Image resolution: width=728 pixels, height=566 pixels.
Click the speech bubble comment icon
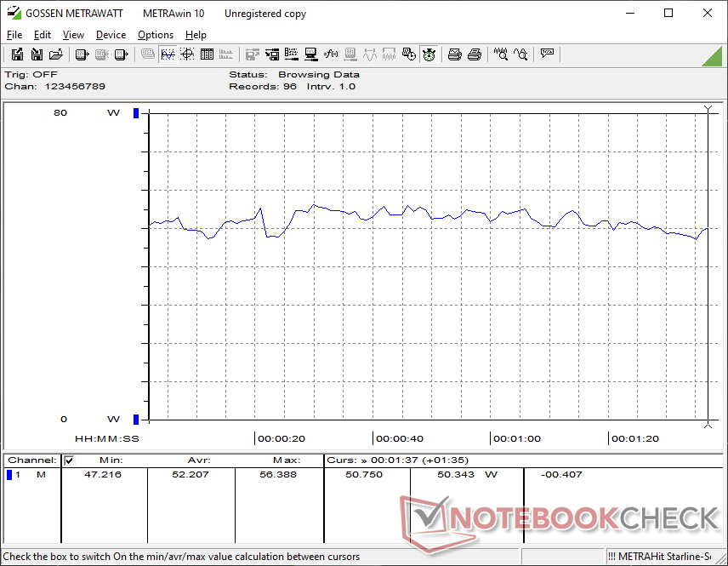(548, 54)
